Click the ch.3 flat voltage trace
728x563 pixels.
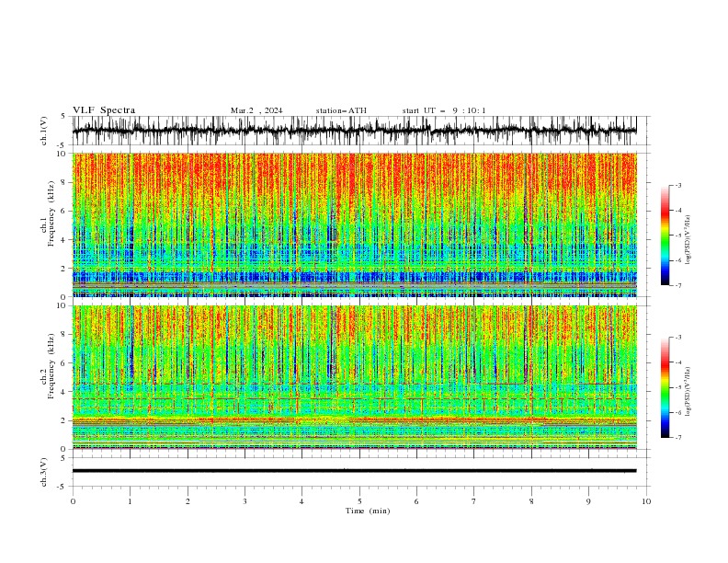pyautogui.click(x=354, y=471)
